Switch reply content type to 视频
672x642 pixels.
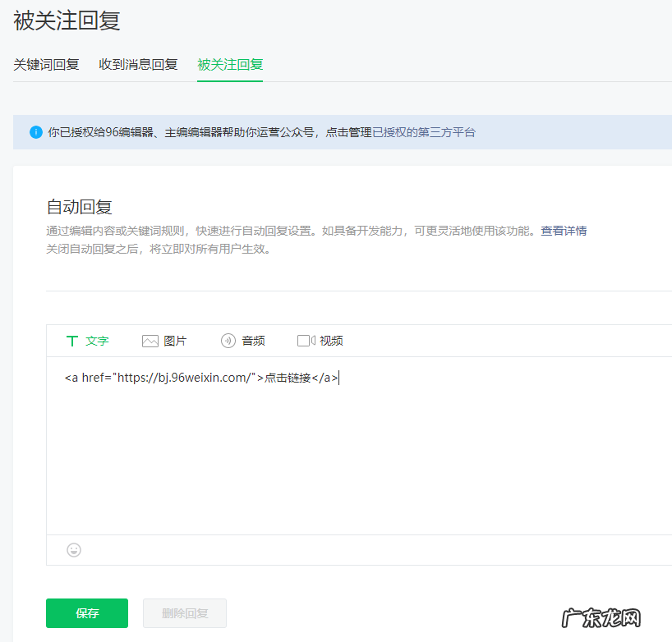[x=325, y=340]
